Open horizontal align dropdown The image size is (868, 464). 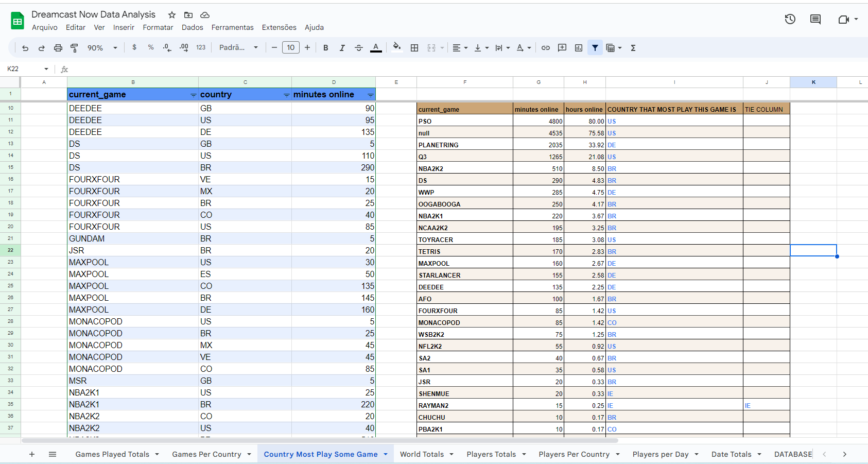(460, 48)
